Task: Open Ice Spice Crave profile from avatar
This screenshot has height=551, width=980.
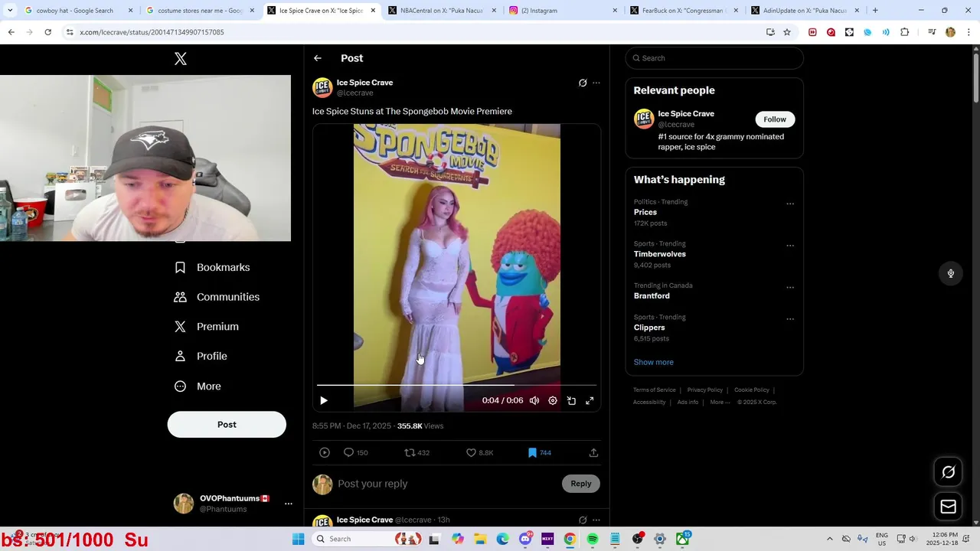Action: 322,87
